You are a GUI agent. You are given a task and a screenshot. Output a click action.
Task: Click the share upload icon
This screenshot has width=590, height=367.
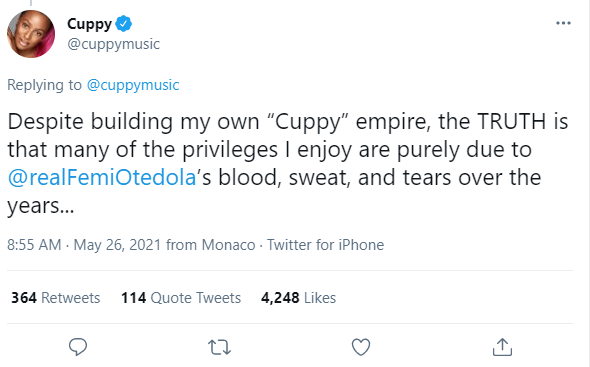coord(502,347)
